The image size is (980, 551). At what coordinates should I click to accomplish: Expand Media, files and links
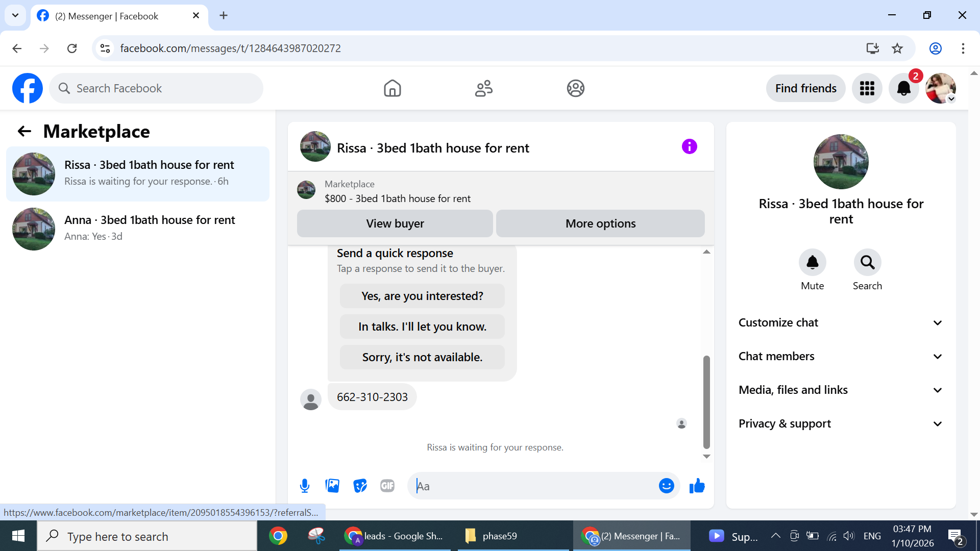pyautogui.click(x=840, y=390)
